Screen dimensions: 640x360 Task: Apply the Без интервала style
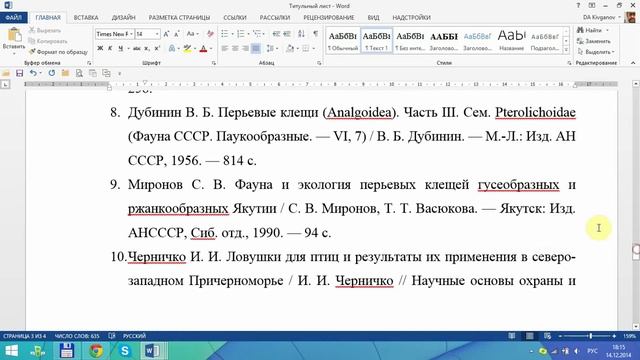[x=410, y=41]
